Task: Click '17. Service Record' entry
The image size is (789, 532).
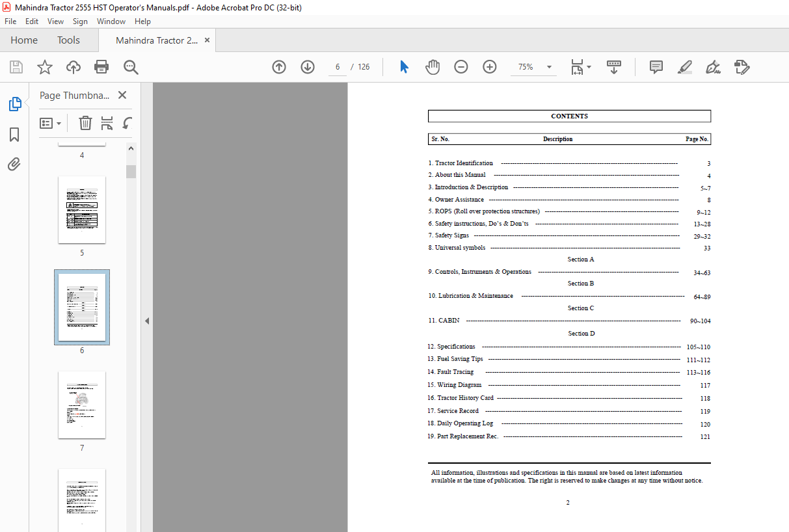Action: point(453,411)
